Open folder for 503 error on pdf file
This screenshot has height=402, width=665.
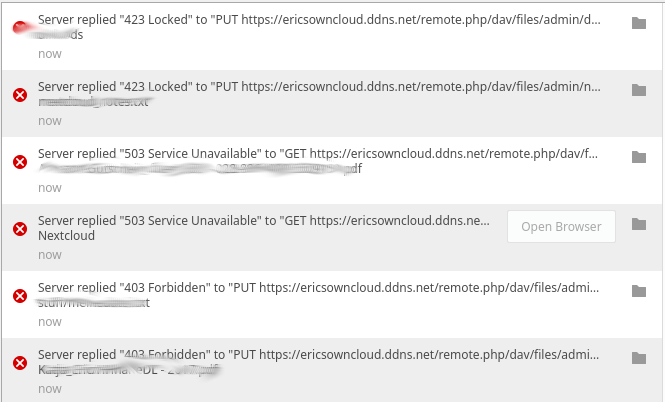click(639, 157)
